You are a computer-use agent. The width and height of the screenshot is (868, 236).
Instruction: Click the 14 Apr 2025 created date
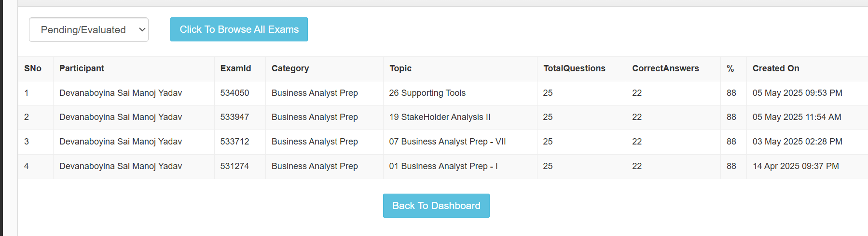(796, 166)
